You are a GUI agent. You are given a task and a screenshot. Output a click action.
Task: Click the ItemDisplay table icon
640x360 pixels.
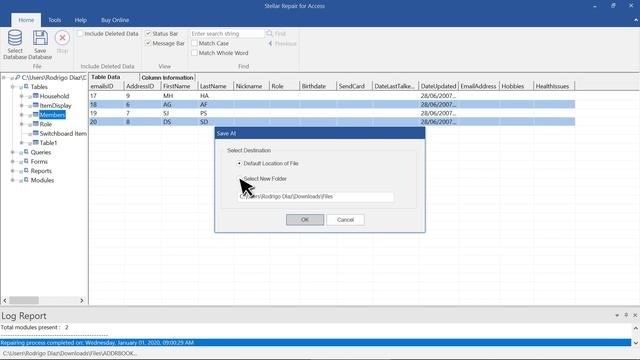[36, 105]
